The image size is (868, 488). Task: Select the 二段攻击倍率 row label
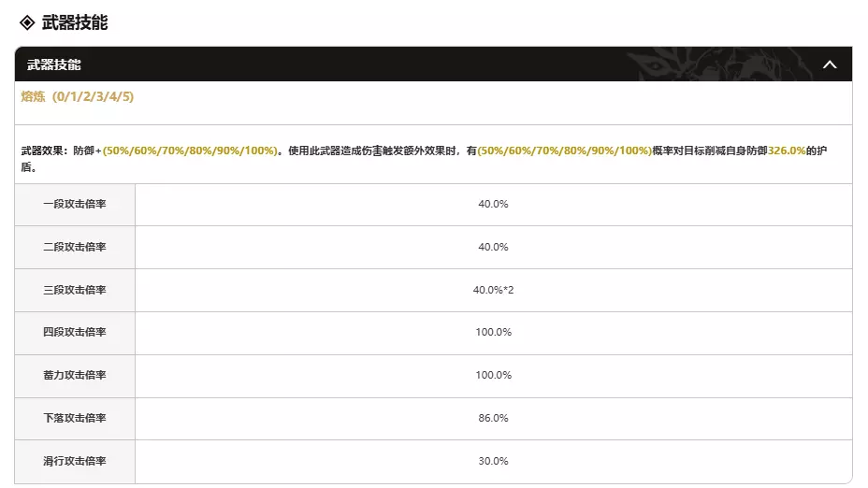point(75,247)
